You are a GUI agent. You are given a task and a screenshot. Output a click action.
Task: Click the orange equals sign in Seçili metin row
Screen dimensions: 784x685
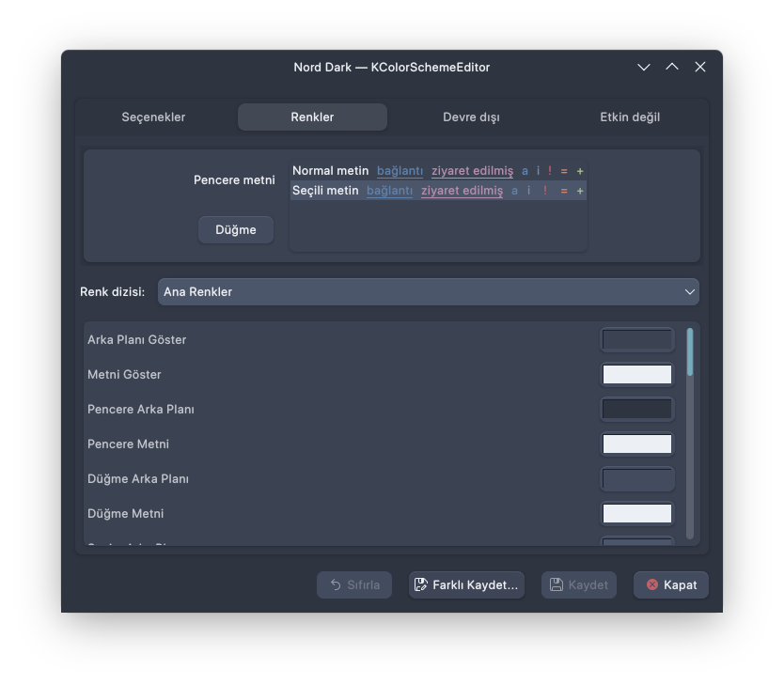[x=564, y=191]
